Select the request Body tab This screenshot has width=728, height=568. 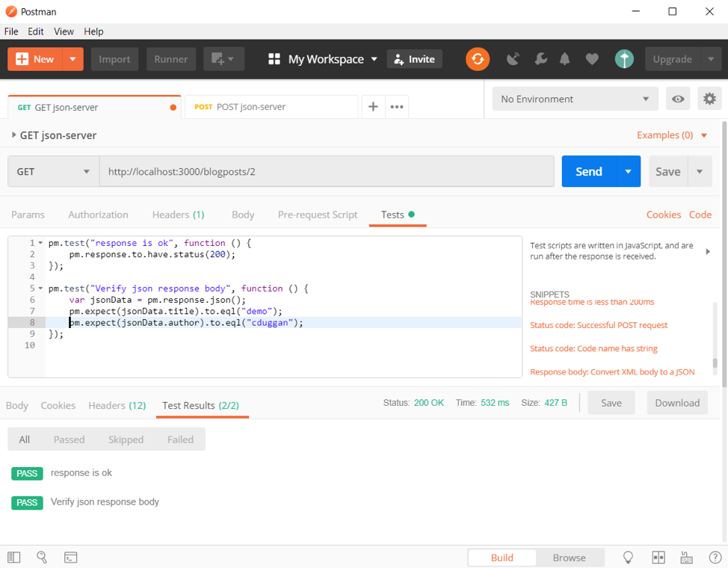243,214
